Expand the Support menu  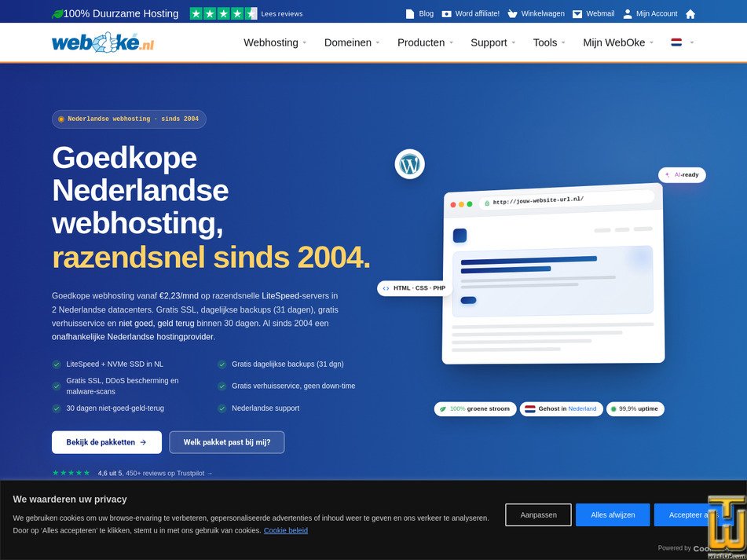[x=493, y=42]
